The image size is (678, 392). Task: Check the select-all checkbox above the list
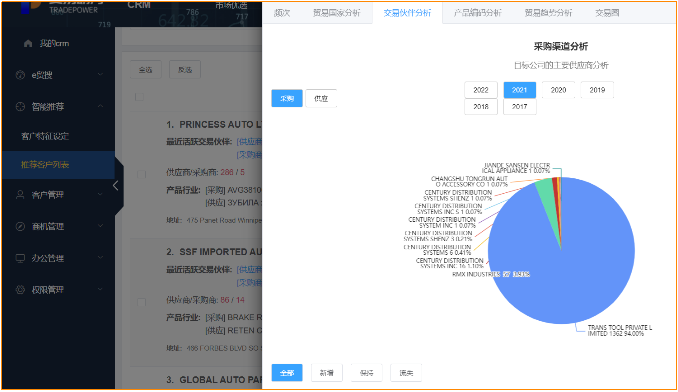click(139, 97)
